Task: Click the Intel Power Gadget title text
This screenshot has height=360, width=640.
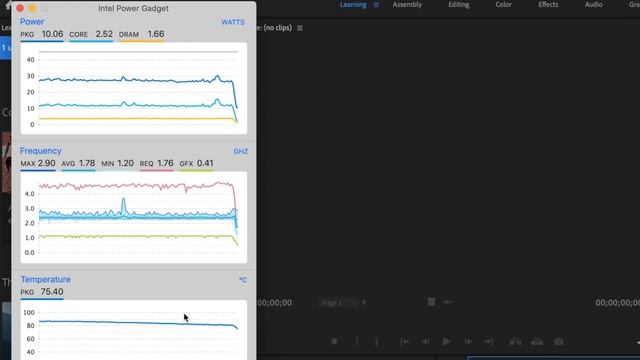Action: point(133,8)
